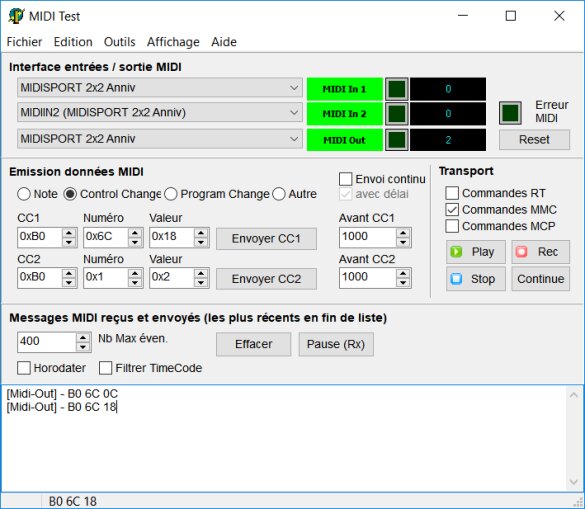Click the CC2 Numéro input field 0x1
The height and width of the screenshot is (509, 585).
pyautogui.click(x=106, y=278)
